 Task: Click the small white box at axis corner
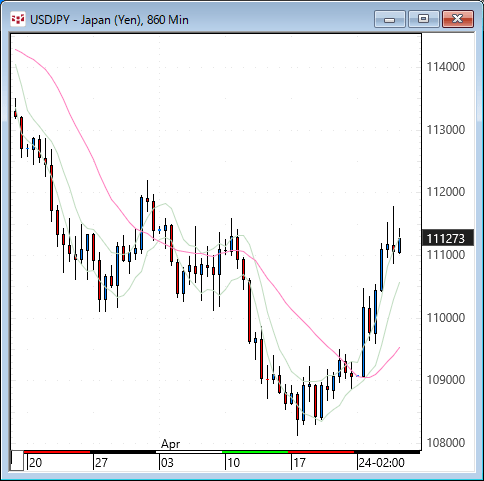point(17,460)
